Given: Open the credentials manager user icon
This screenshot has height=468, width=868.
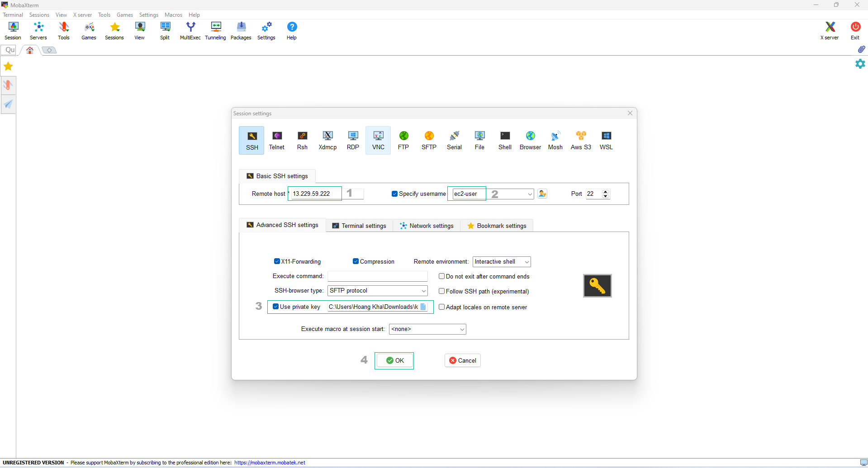Looking at the screenshot, I should (x=542, y=194).
